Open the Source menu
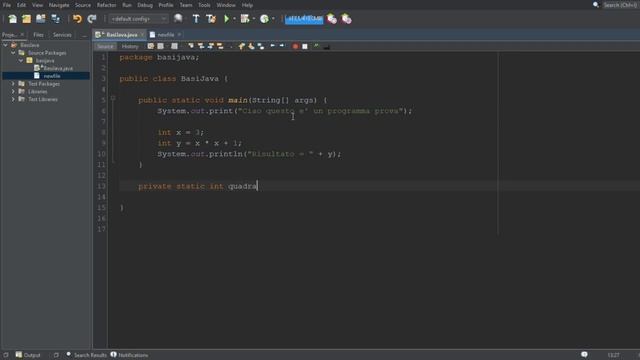Viewport: 640px width, 360px height. (83, 5)
